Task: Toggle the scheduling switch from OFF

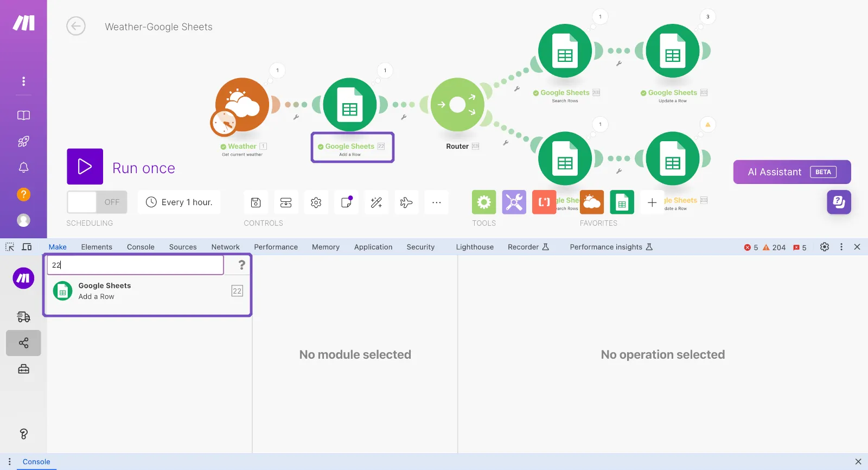Action: 97,202
